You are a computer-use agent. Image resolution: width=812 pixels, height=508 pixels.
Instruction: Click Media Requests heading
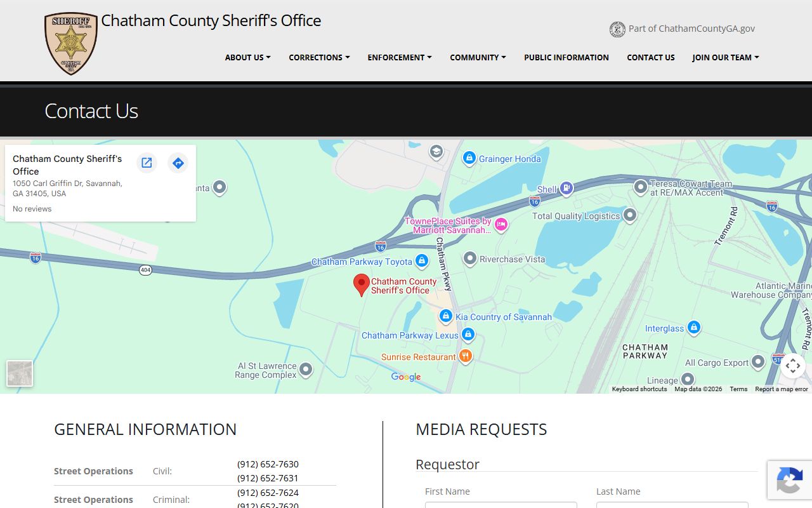[x=481, y=429]
